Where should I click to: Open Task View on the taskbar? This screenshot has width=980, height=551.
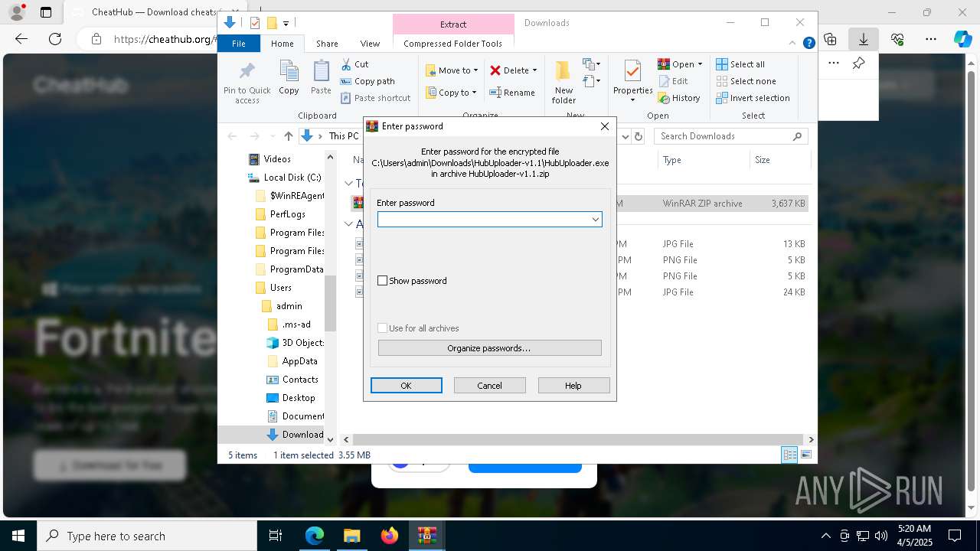point(276,536)
